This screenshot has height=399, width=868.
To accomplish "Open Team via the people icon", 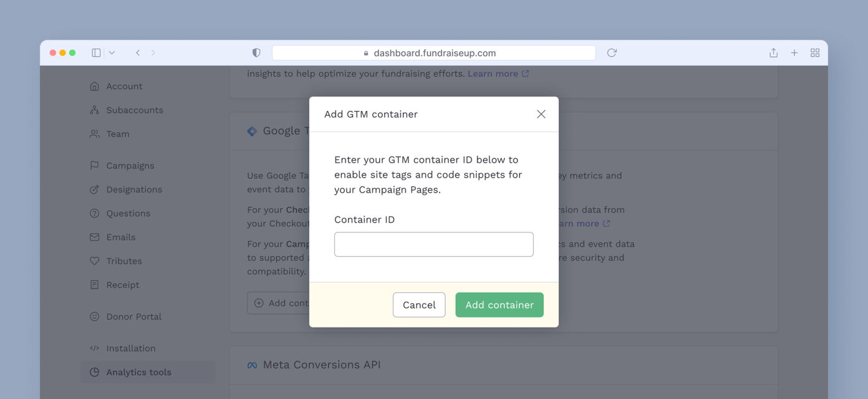I will (x=94, y=133).
